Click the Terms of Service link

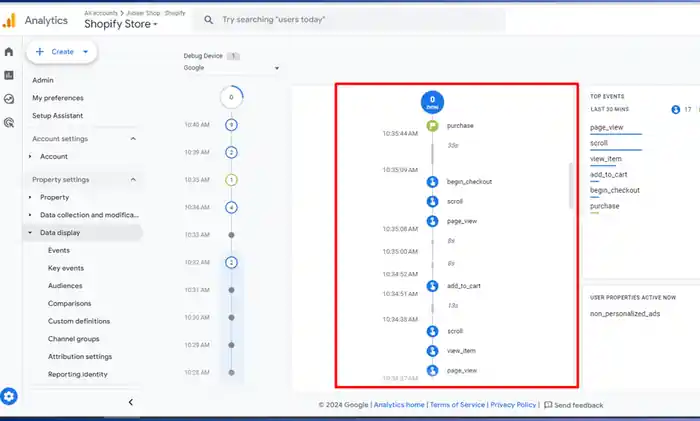(x=457, y=405)
